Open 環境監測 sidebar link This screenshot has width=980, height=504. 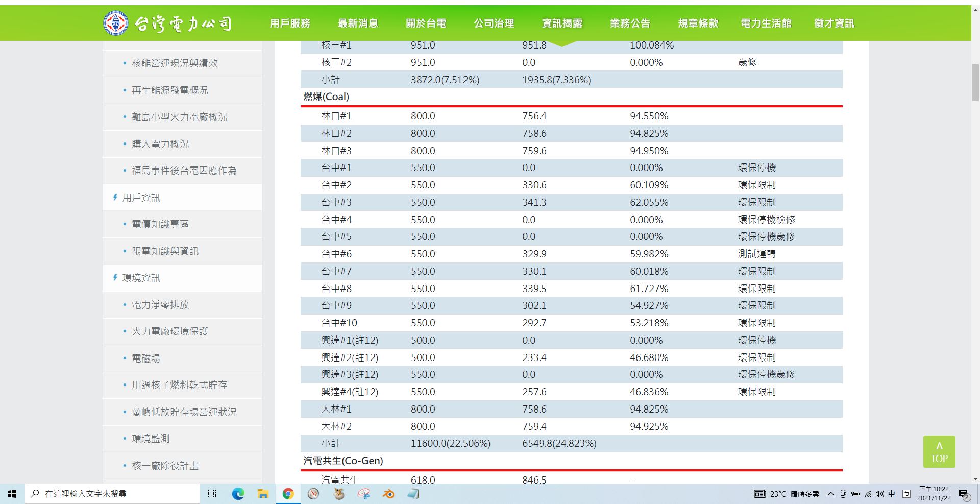(151, 439)
